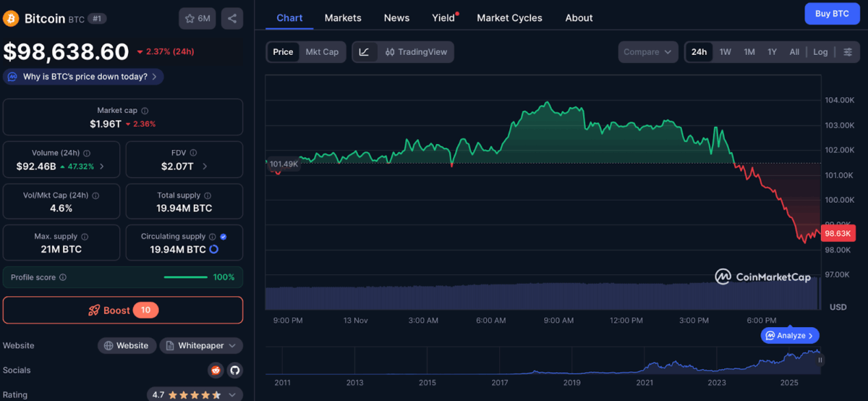Open the Markets tab
Screen dimensions: 868x401
click(x=343, y=18)
